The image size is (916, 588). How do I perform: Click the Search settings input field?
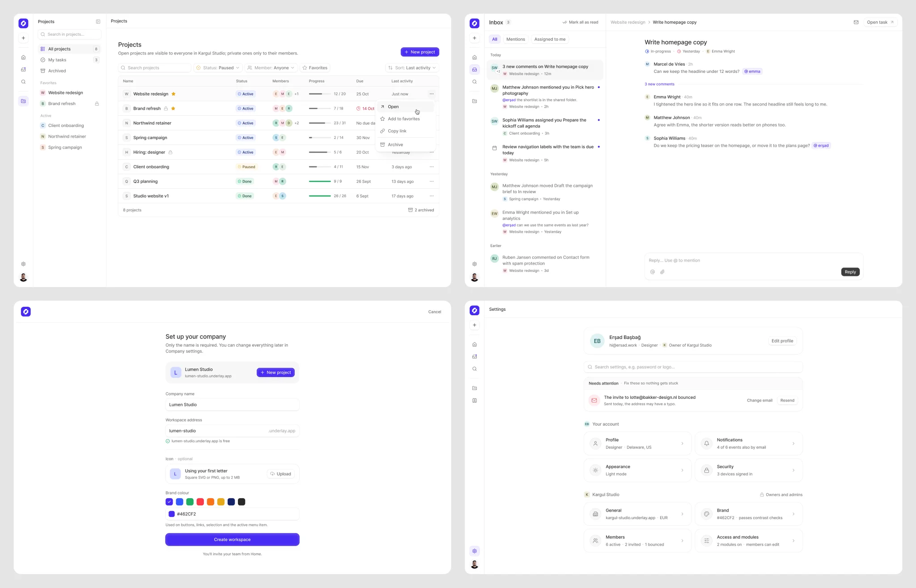693,367
